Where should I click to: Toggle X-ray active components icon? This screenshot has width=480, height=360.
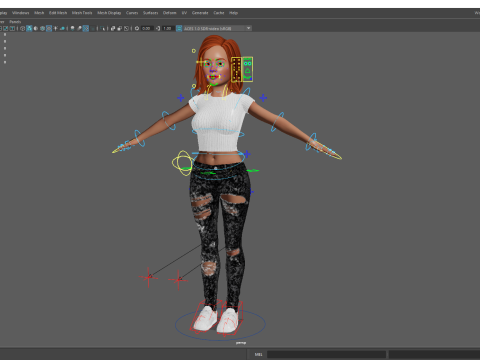tap(120, 28)
